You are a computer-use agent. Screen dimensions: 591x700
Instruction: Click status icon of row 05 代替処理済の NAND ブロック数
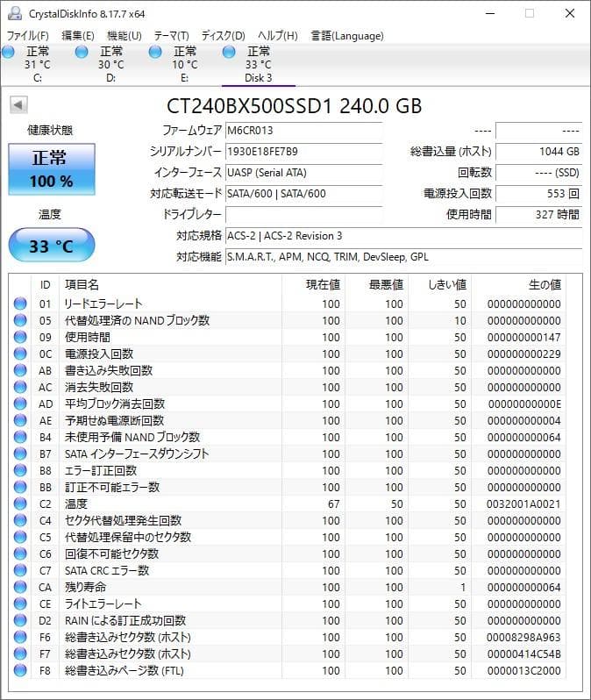tap(20, 320)
